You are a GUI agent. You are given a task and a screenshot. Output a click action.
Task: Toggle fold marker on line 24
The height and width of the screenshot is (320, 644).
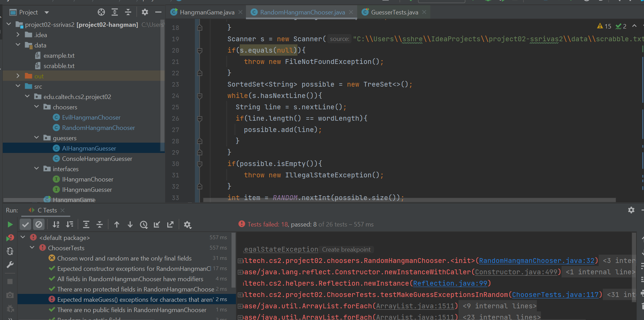point(200,96)
